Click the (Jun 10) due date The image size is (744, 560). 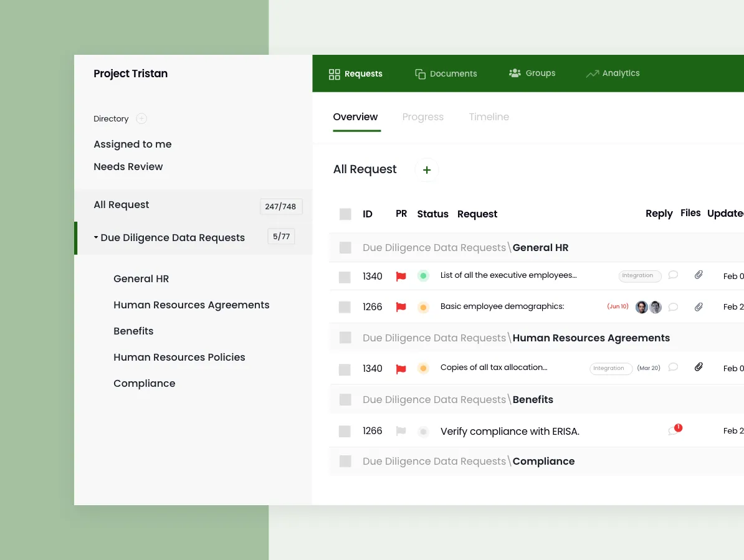pos(618,307)
